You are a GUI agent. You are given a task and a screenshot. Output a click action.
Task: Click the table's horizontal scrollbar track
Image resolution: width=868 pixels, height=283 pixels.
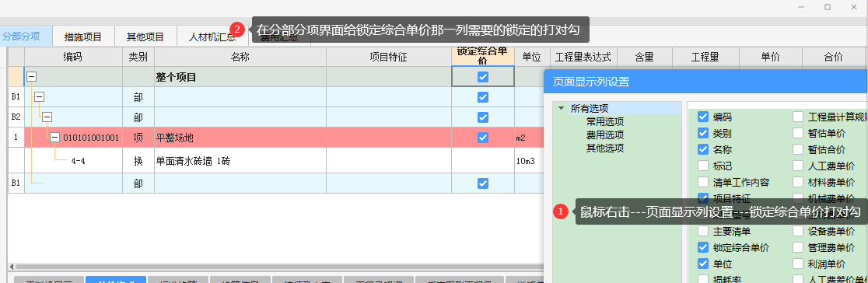tap(279, 267)
